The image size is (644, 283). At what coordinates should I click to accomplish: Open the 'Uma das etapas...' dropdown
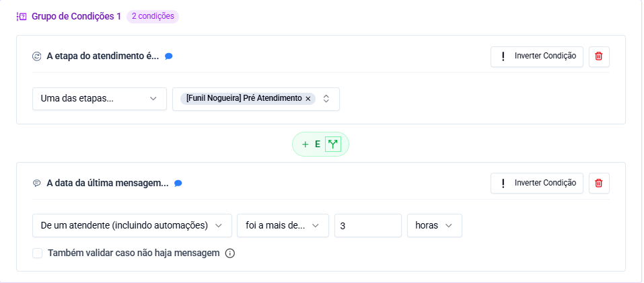[100, 99]
